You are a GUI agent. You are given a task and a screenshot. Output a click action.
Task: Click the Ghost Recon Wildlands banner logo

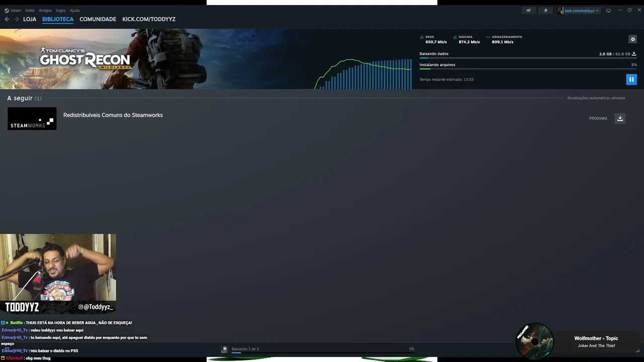(x=86, y=58)
